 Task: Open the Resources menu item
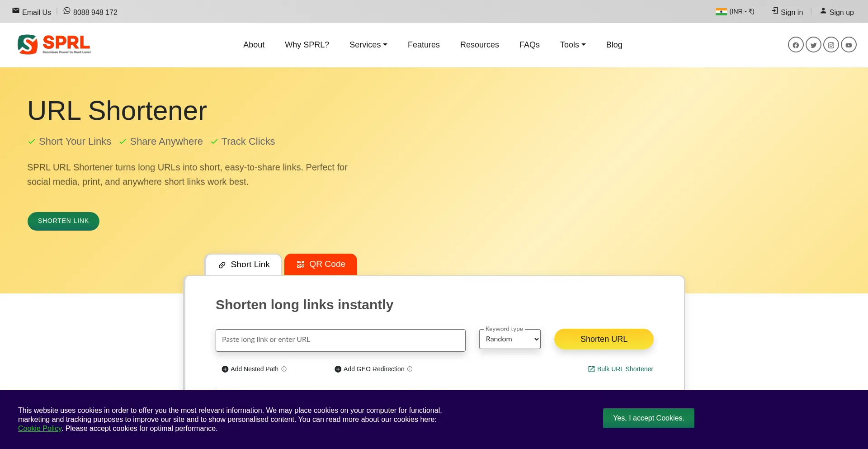tap(480, 45)
